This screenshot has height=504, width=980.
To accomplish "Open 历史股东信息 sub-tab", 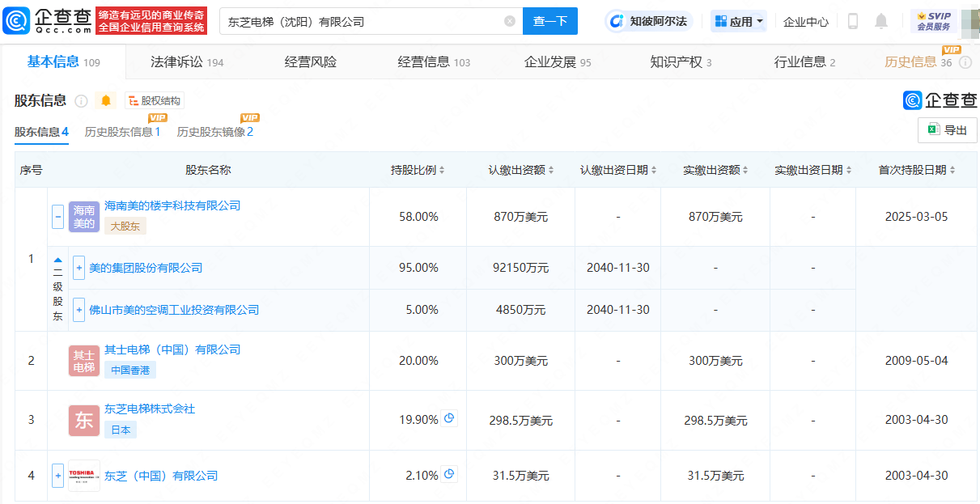I will (x=122, y=132).
